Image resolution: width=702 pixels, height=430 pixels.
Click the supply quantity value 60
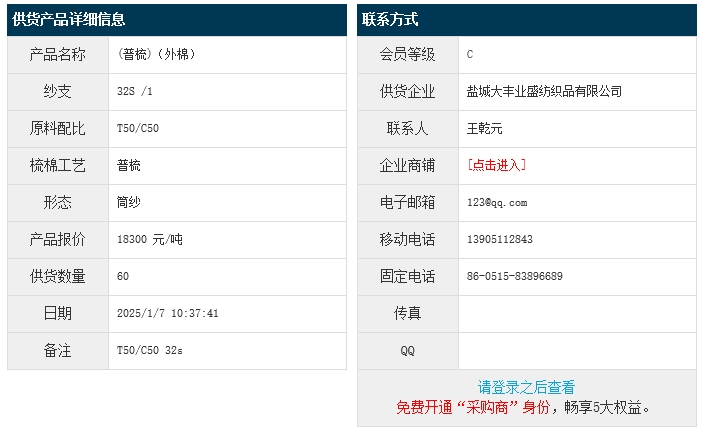pos(123,276)
